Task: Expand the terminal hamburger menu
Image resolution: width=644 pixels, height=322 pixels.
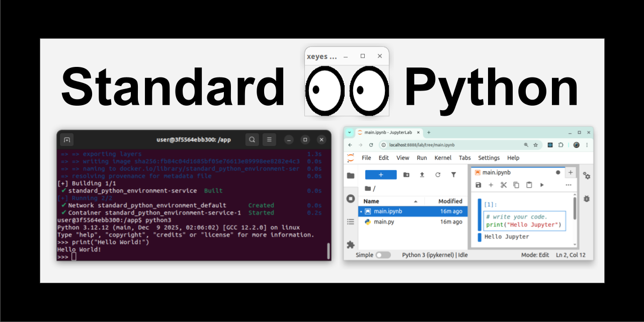Action: [269, 139]
